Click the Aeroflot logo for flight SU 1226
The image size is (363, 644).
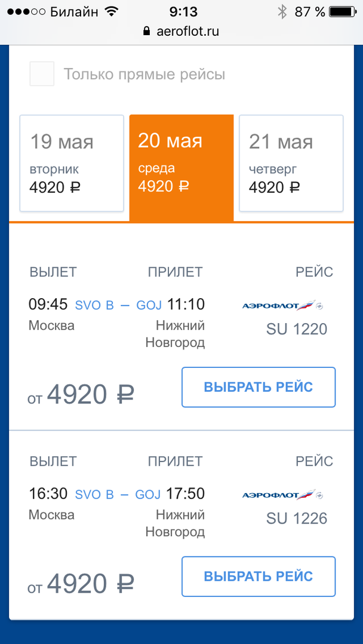click(x=282, y=495)
